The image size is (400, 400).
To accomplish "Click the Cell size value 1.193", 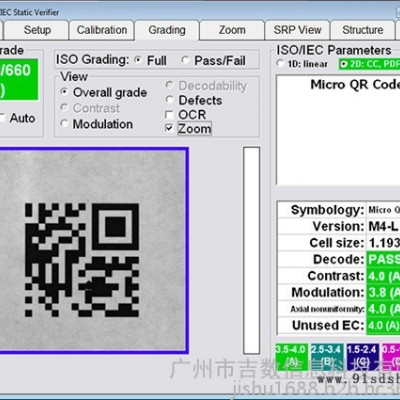I will pyautogui.click(x=383, y=243).
